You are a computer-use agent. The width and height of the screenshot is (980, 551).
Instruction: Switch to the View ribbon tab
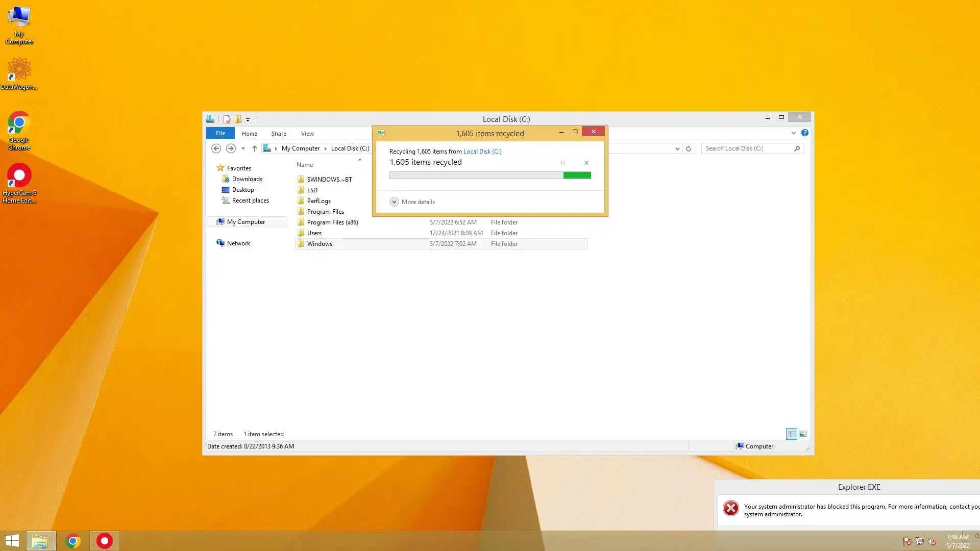coord(307,134)
